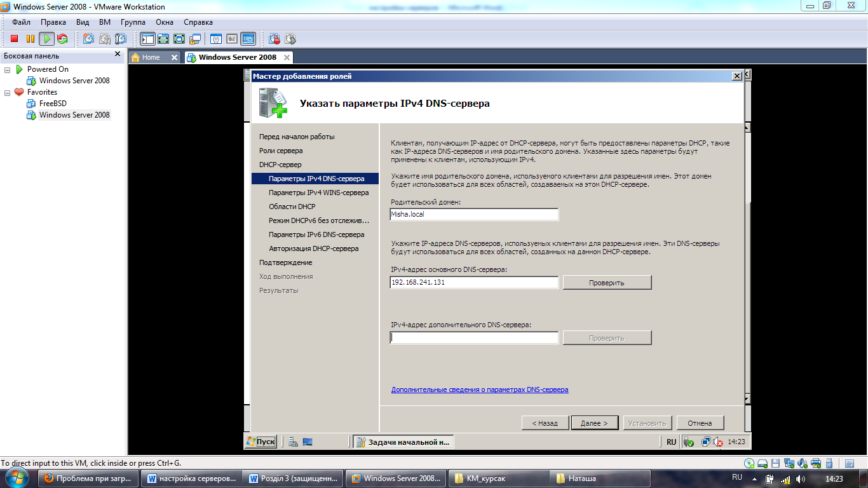Switch to the Home tab
The width and height of the screenshot is (868, 488).
[151, 57]
